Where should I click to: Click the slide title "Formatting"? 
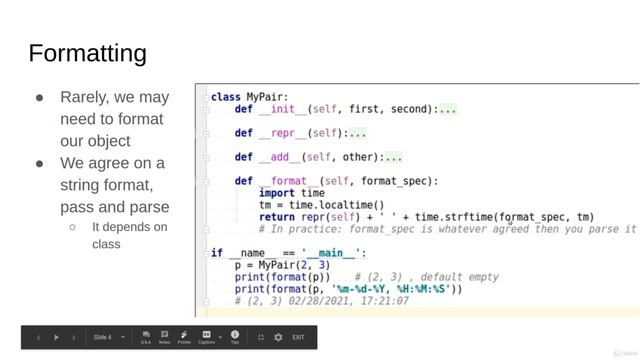point(88,53)
